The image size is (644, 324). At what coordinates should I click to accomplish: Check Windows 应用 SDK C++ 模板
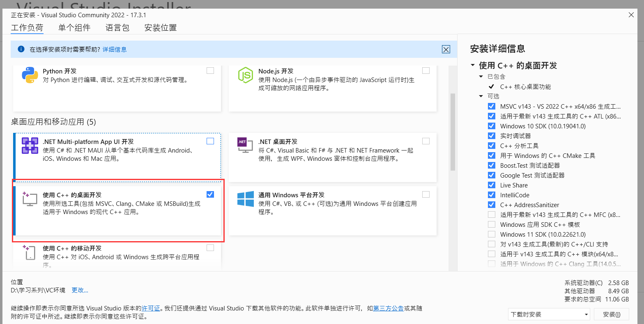click(x=492, y=224)
